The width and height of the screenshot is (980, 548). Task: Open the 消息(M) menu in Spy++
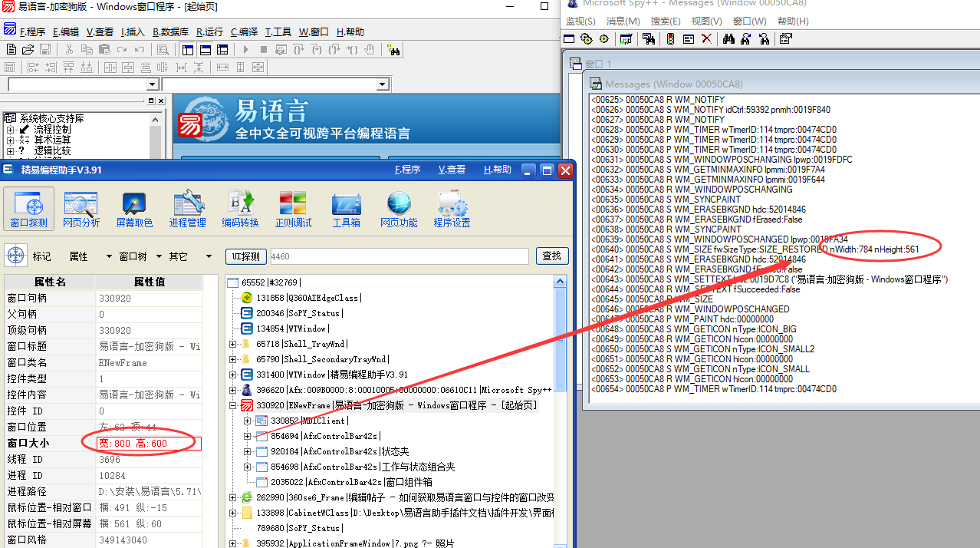pos(623,21)
